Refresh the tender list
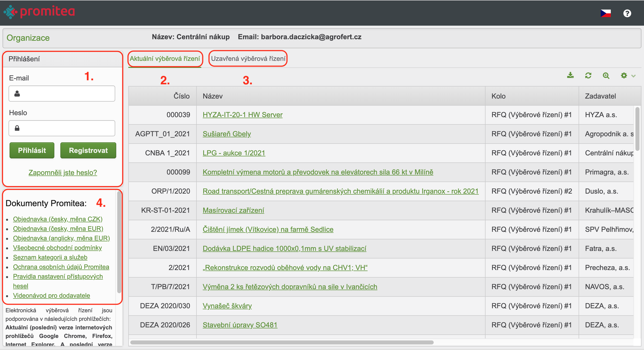Screen dimensions: 644x350 (588, 75)
